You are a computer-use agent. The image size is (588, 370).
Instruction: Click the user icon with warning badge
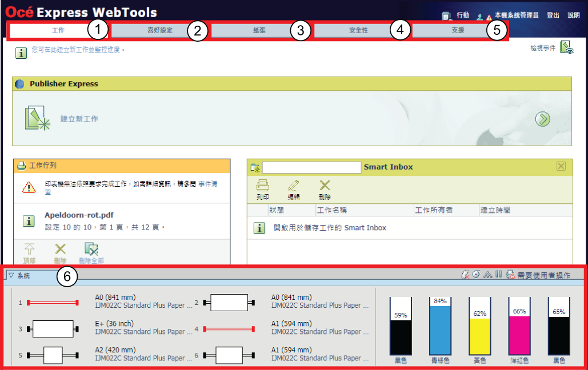484,17
